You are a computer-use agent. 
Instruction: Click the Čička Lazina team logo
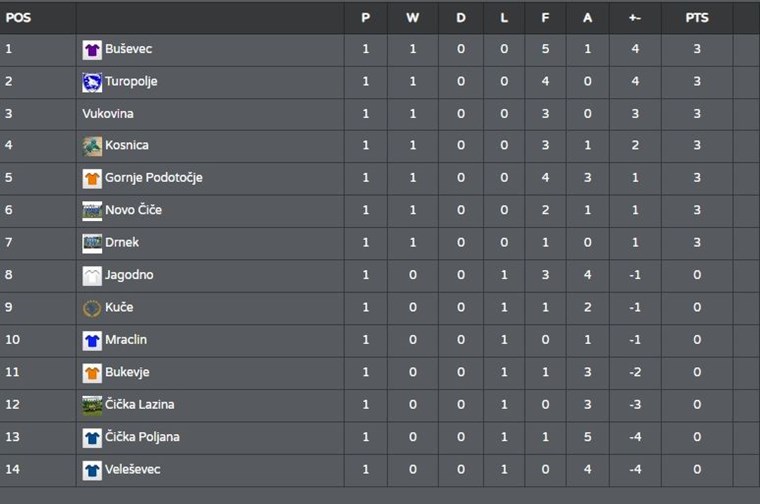92,405
